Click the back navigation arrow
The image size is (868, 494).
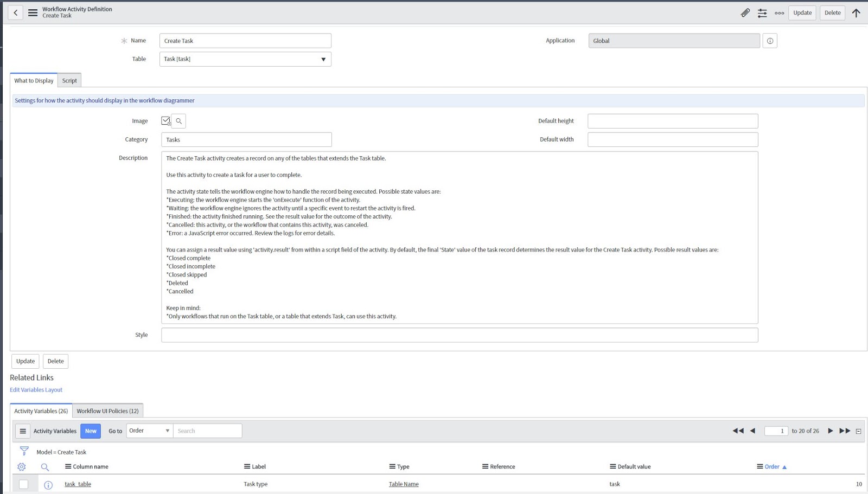[15, 12]
